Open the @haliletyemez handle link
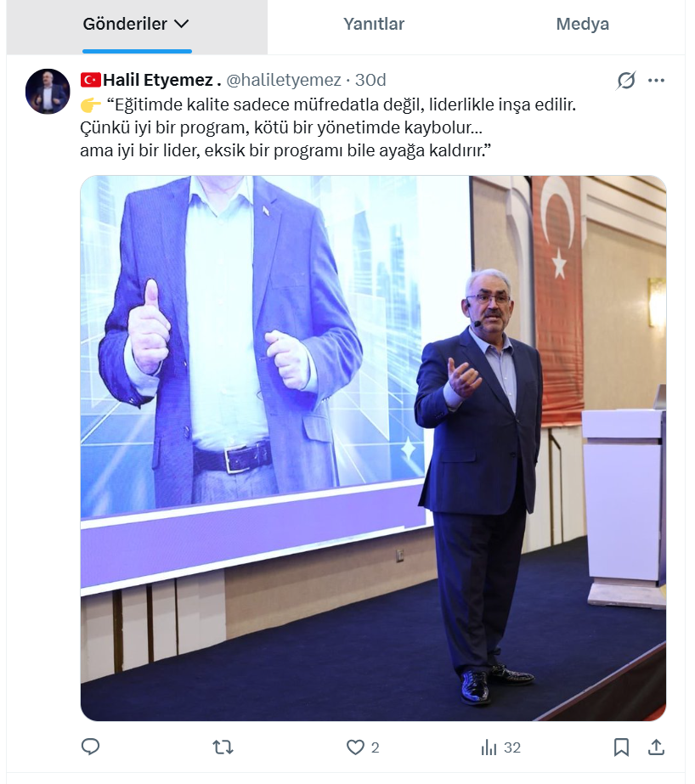695x784 pixels. pyautogui.click(x=284, y=80)
